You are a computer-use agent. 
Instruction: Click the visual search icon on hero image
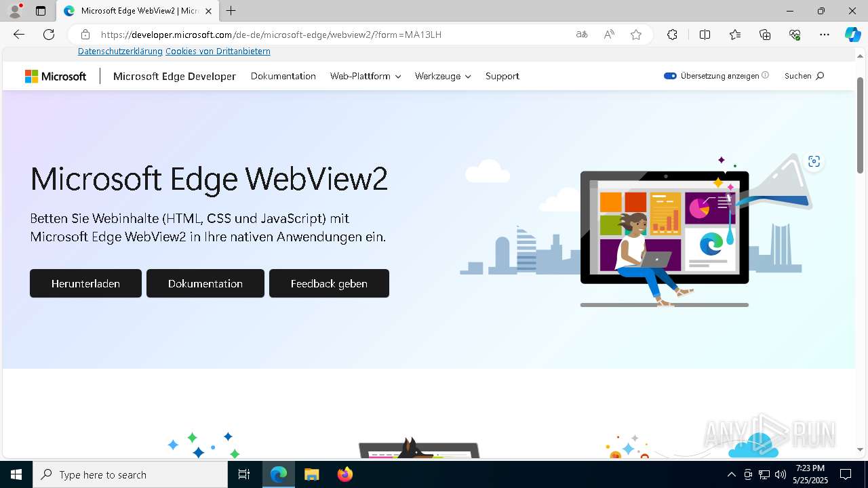[814, 161]
